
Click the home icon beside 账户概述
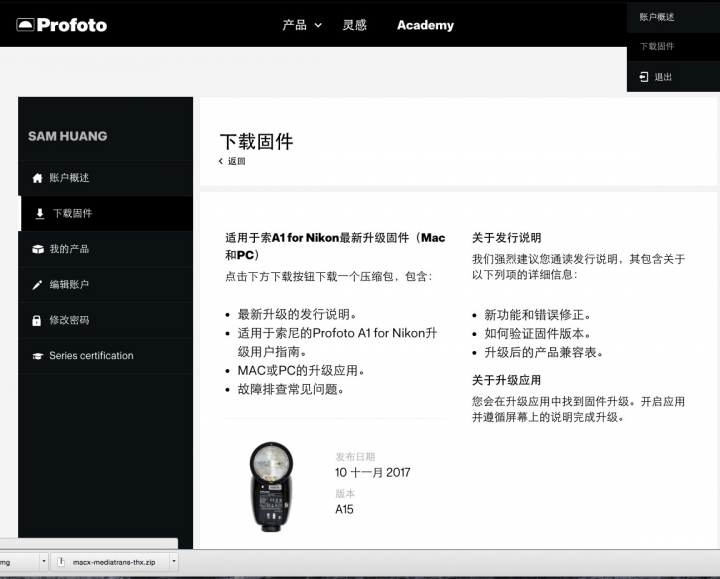coord(38,178)
